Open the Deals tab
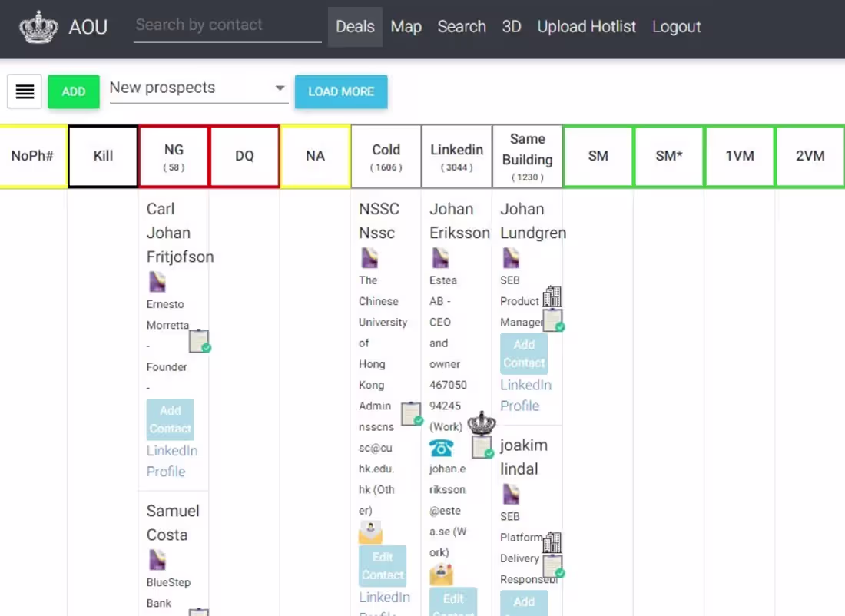Screen dimensions: 845x616 [x=355, y=27]
